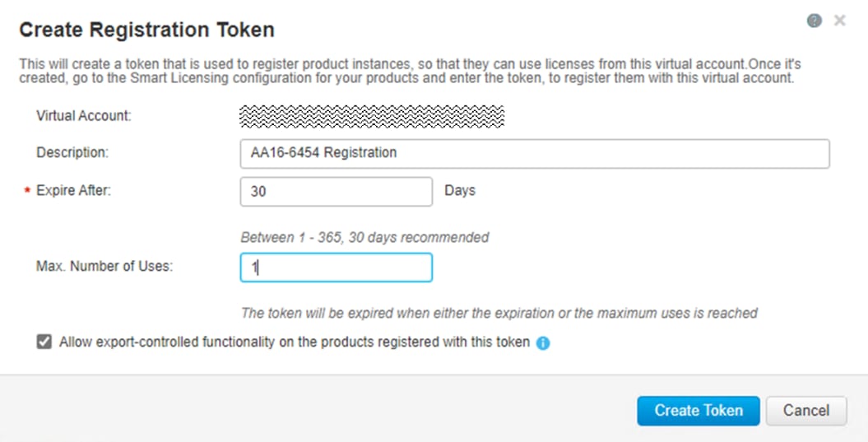Click the 'Between 1 - 365' hint text
This screenshot has height=442, width=868.
[x=364, y=237]
